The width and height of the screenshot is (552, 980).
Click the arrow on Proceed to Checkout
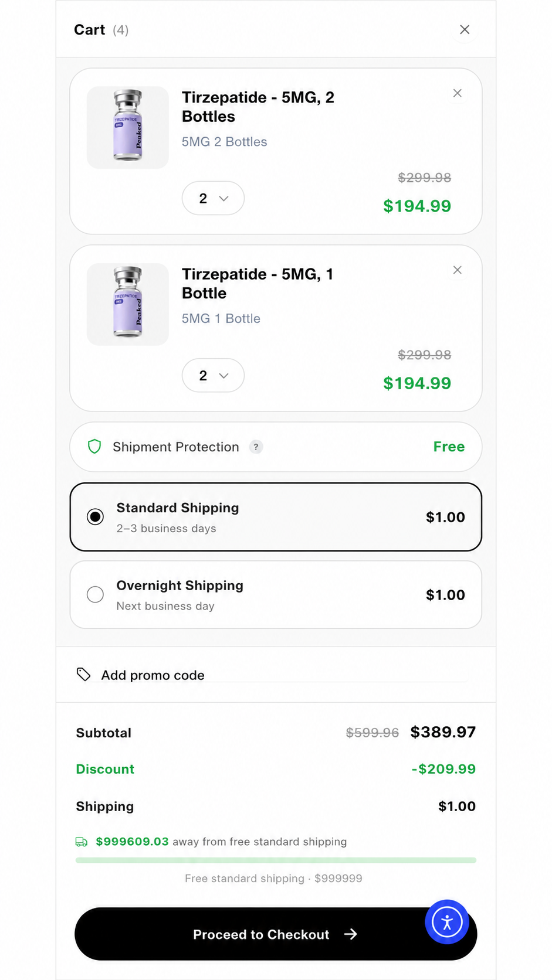coord(350,934)
